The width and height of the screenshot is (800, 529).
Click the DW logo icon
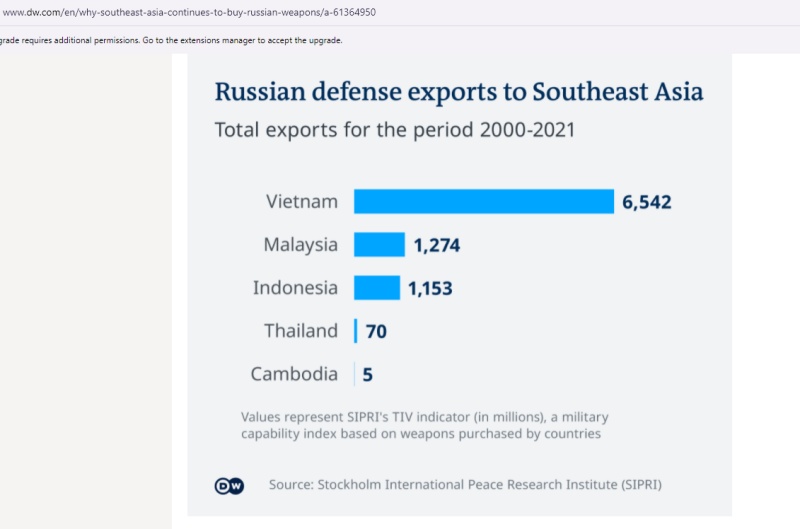tap(229, 485)
